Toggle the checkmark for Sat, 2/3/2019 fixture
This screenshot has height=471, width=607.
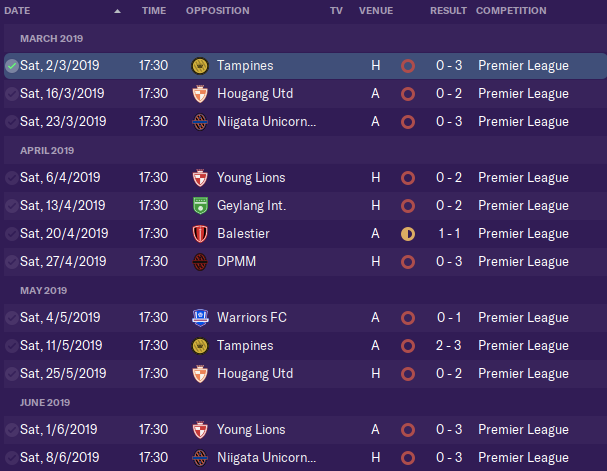(x=12, y=66)
